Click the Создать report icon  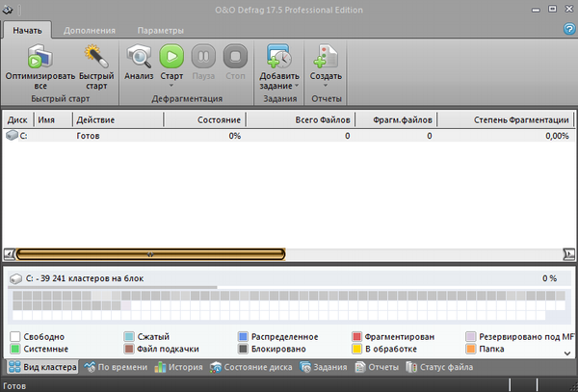[x=325, y=56]
